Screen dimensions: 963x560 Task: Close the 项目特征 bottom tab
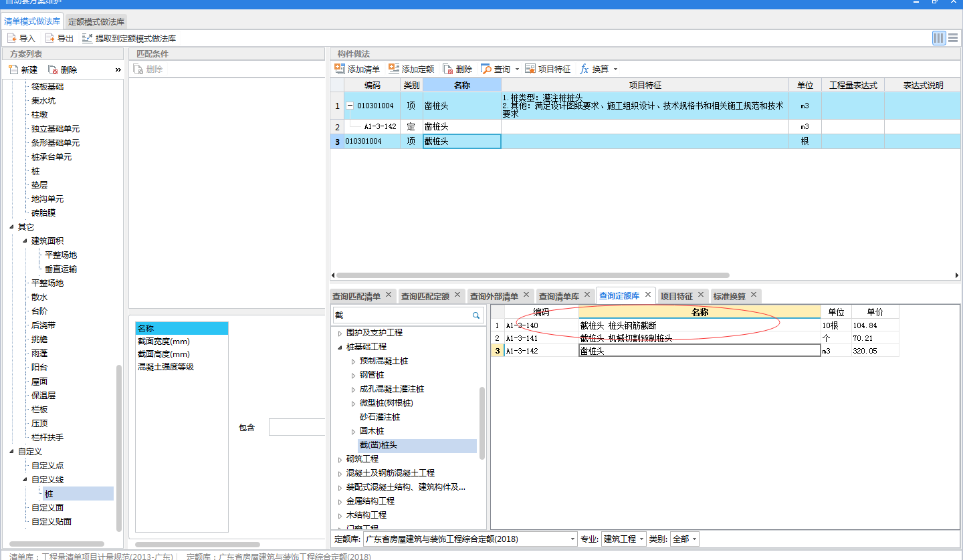(701, 295)
